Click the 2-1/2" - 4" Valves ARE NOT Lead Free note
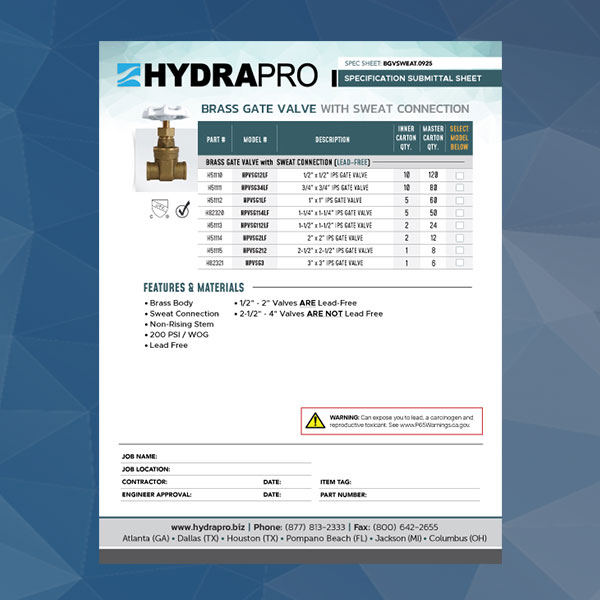This screenshot has height=600, width=600. [308, 314]
